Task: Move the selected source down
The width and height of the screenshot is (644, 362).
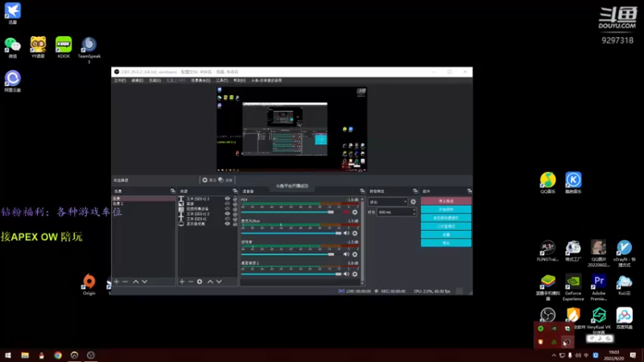Action: click(219, 282)
